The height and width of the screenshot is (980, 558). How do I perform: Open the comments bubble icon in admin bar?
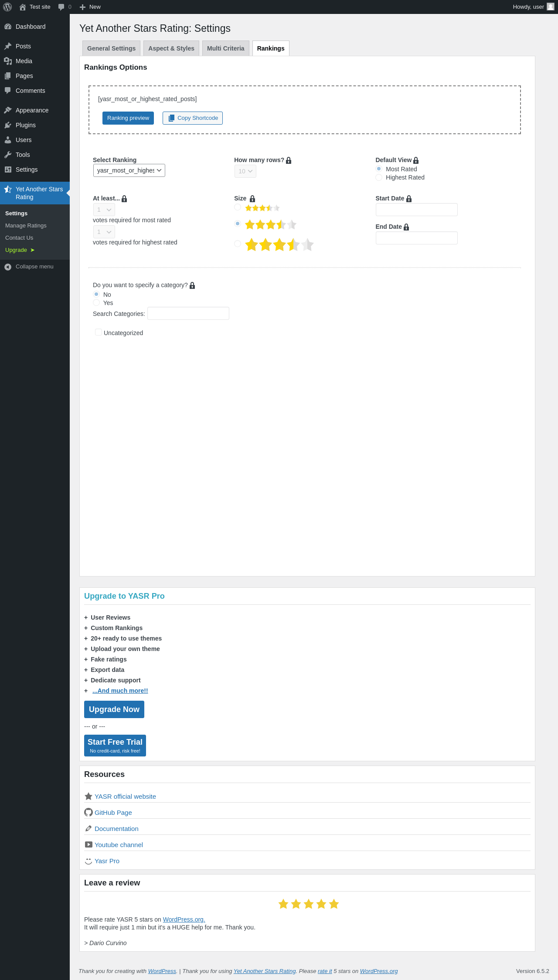tap(61, 7)
